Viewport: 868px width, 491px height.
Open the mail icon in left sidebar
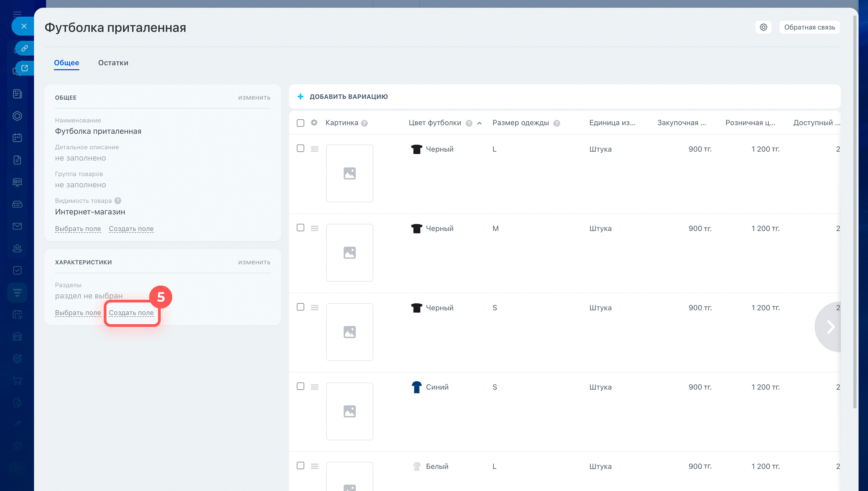coord(17,226)
